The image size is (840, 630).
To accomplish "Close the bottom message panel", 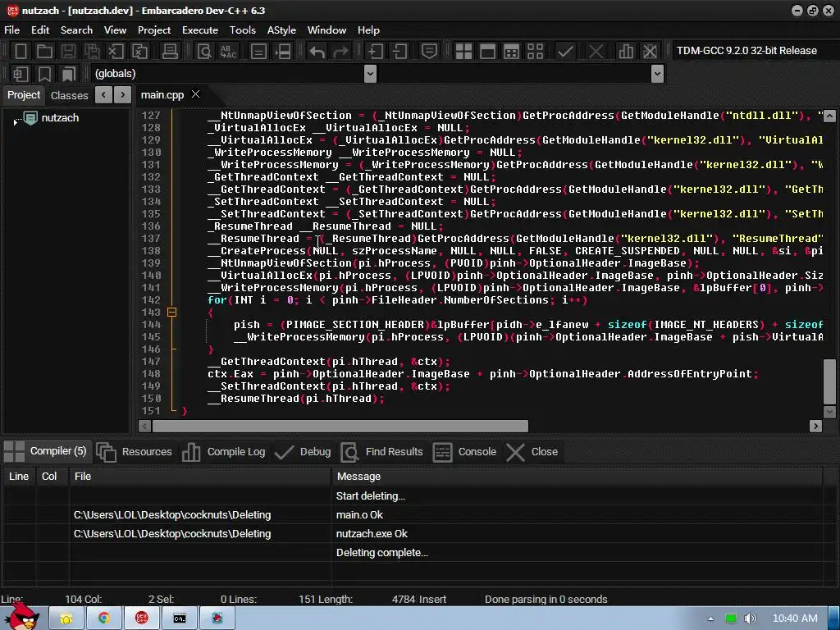I will pos(532,452).
